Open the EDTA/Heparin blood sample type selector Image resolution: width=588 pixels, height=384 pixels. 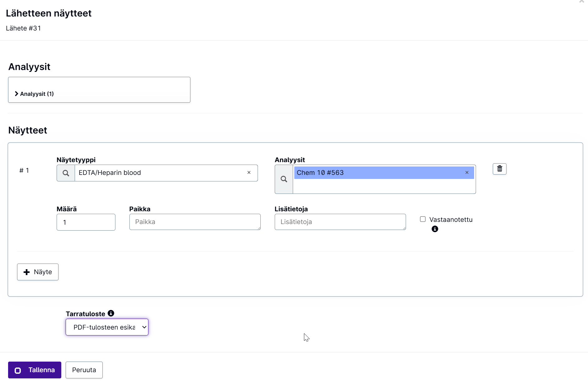(x=166, y=173)
